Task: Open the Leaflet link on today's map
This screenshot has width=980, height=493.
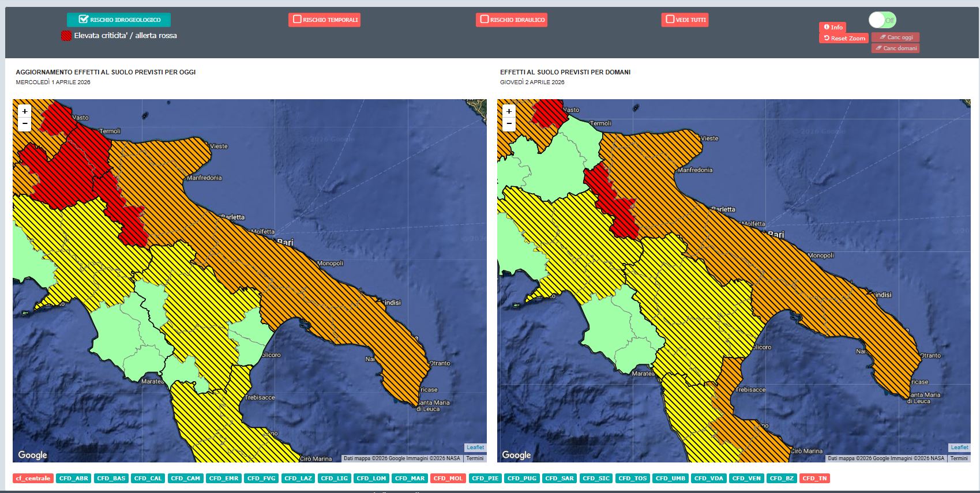Action: pyautogui.click(x=475, y=447)
